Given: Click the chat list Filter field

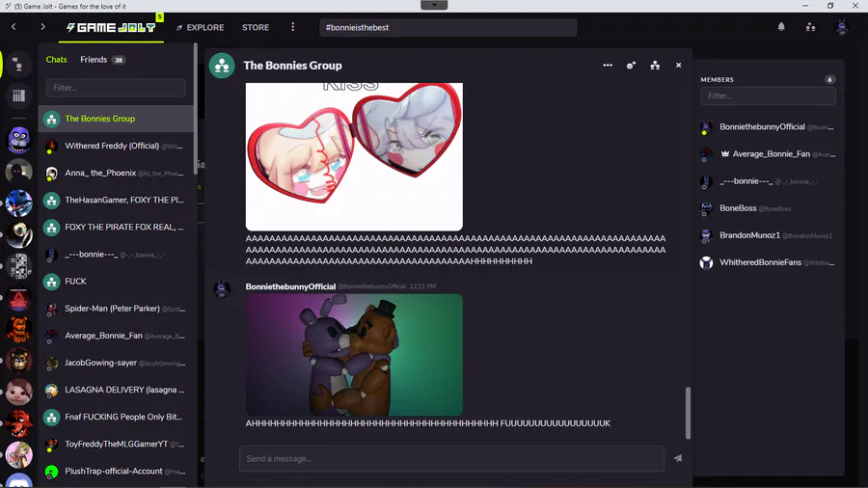Looking at the screenshot, I should click(x=116, y=88).
